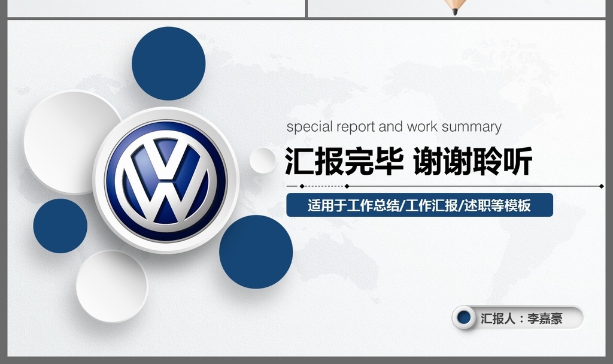Select the blue circle right of the logo
This screenshot has width=613, height=364.
click(256, 251)
